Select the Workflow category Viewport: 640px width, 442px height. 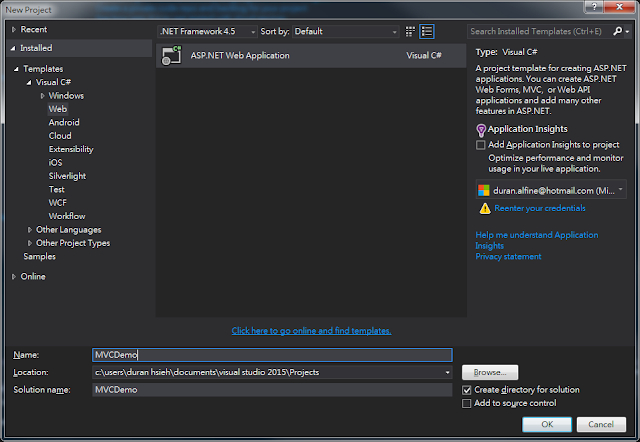click(x=67, y=216)
